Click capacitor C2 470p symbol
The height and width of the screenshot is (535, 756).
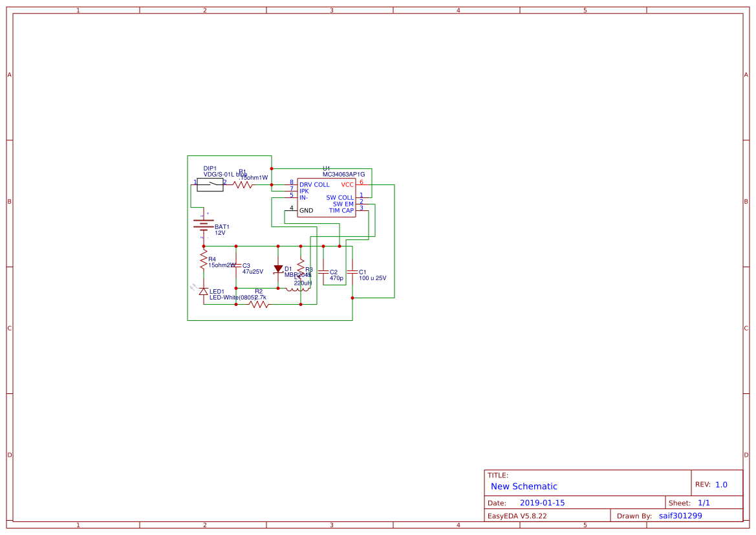coord(323,272)
